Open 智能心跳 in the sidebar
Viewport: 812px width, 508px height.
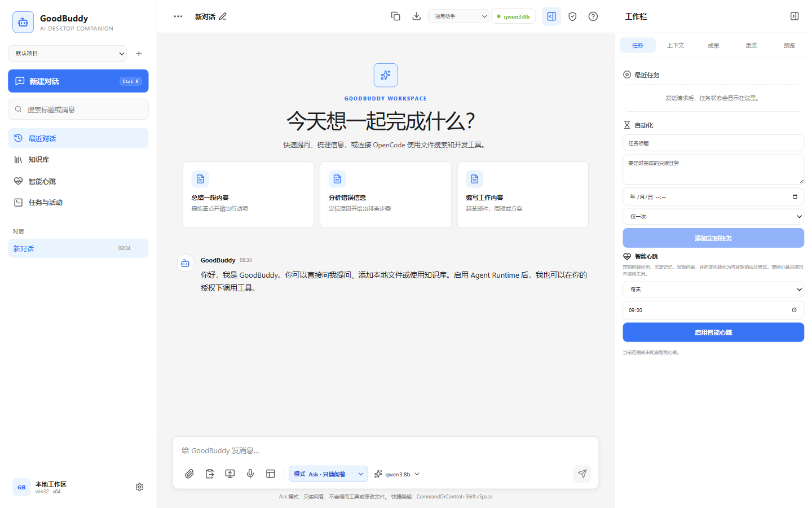point(78,181)
